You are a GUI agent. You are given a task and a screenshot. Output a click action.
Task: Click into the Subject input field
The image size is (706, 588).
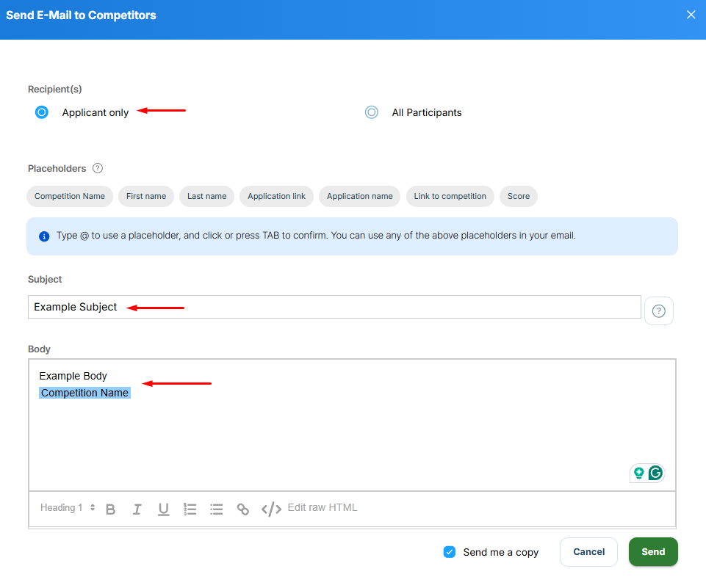(x=334, y=307)
